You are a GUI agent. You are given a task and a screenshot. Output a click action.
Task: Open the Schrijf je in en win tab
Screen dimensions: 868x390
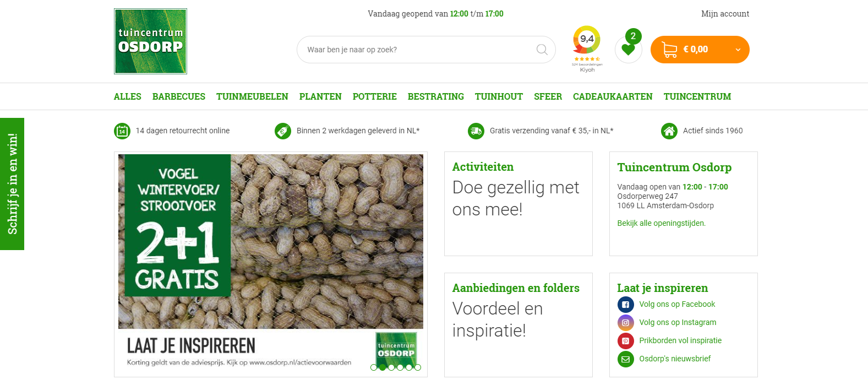12,184
